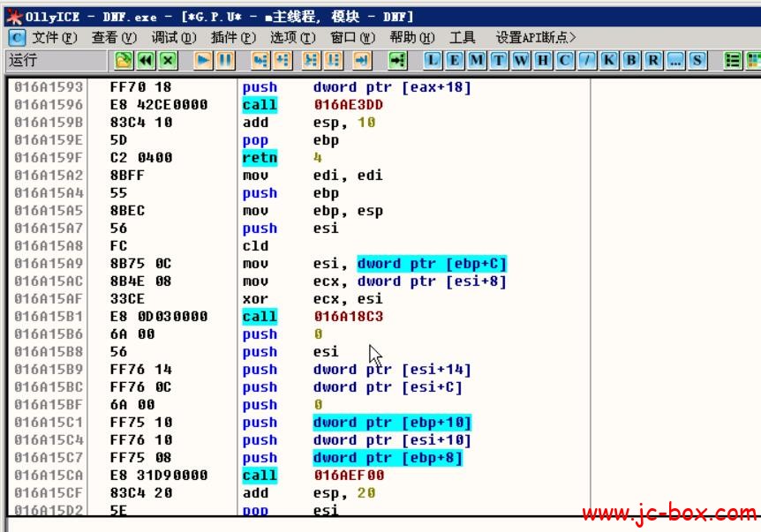Click the Step into toolbar icon

pos(260,61)
